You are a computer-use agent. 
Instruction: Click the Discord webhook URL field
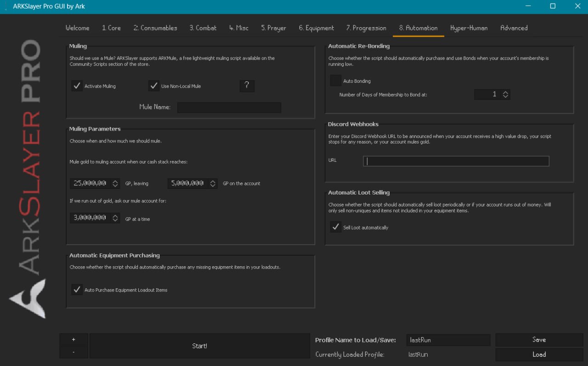coord(456,161)
